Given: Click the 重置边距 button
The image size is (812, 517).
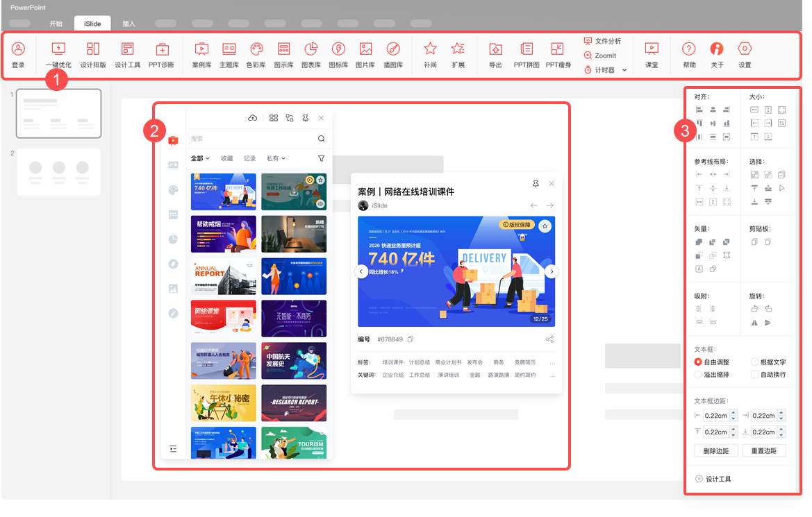Looking at the screenshot, I should pyautogui.click(x=764, y=451).
